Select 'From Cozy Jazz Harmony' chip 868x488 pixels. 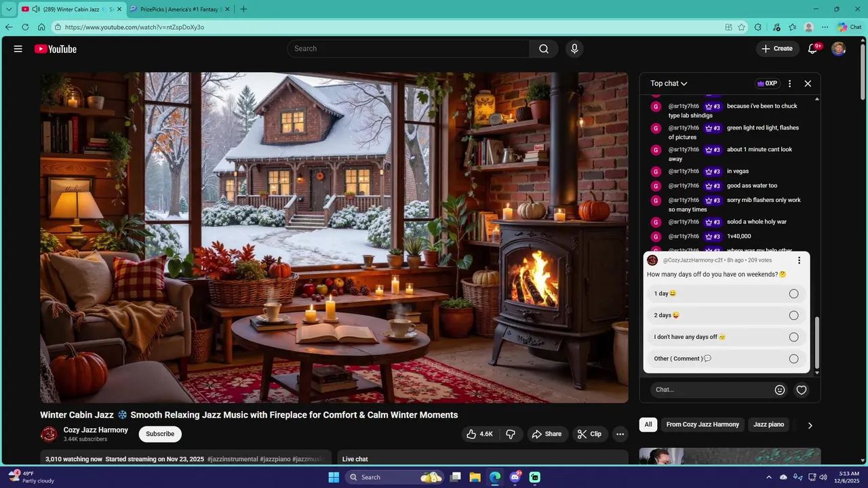703,424
